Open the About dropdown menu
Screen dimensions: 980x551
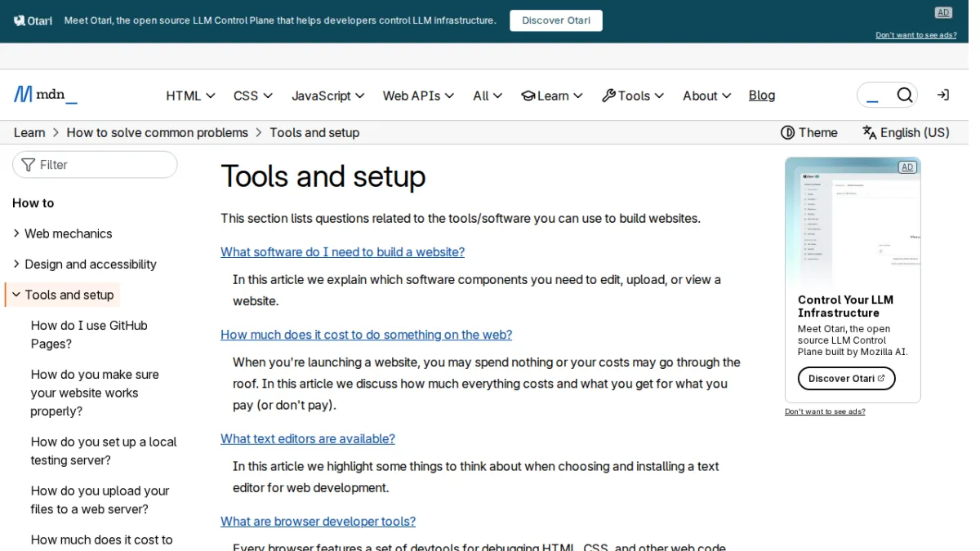[707, 96]
